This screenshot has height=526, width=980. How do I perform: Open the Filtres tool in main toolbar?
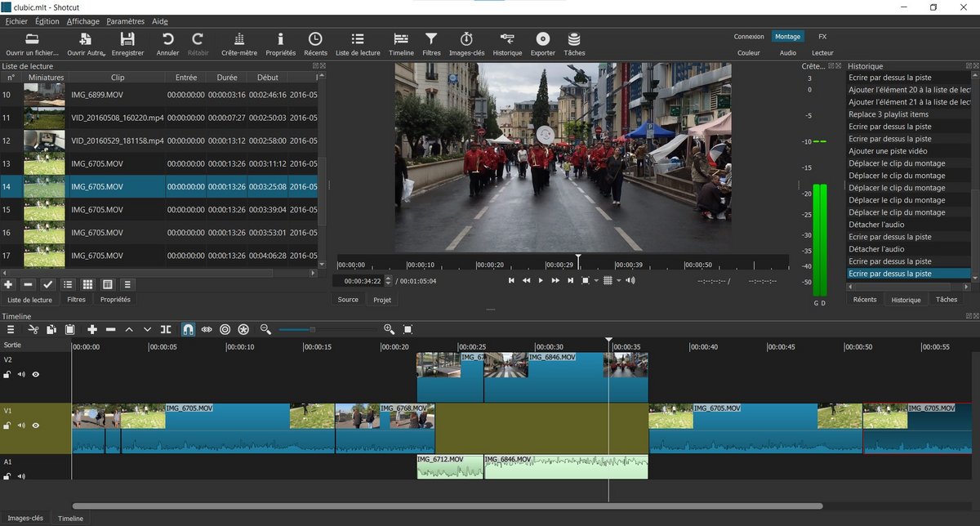(x=431, y=44)
